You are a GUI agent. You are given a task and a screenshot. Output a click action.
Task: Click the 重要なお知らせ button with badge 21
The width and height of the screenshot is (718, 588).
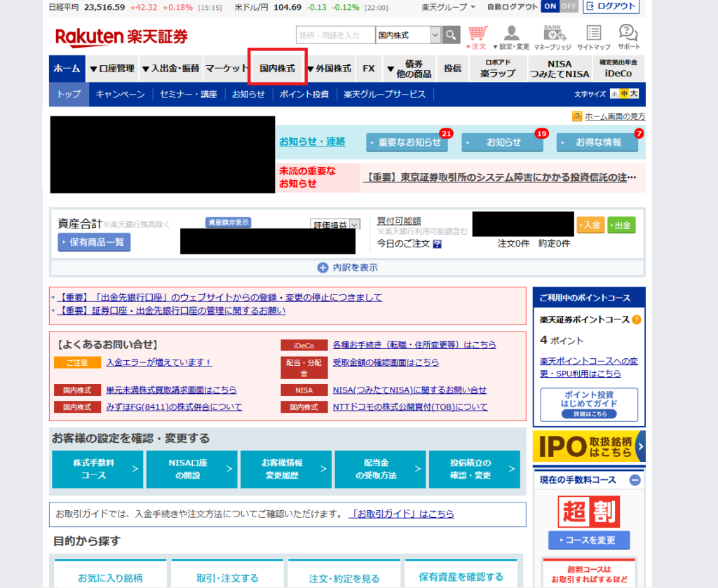[407, 142]
